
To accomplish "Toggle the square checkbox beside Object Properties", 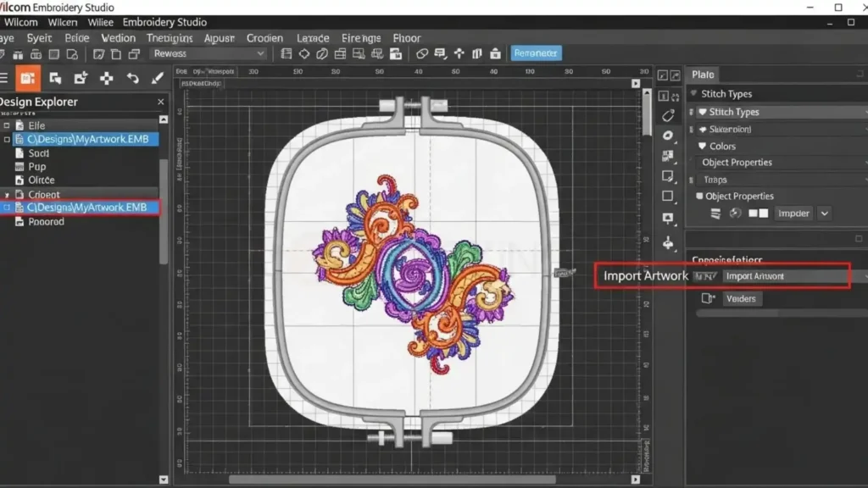I will (x=699, y=196).
